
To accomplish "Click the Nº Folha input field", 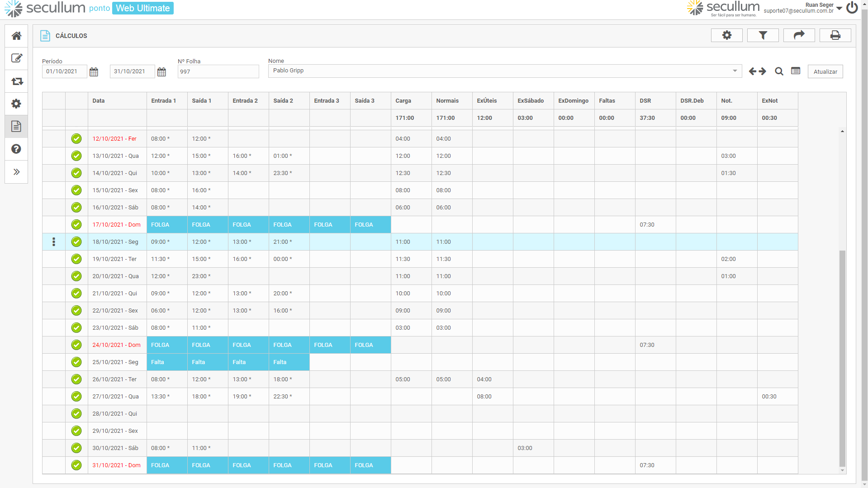I will click(x=218, y=71).
